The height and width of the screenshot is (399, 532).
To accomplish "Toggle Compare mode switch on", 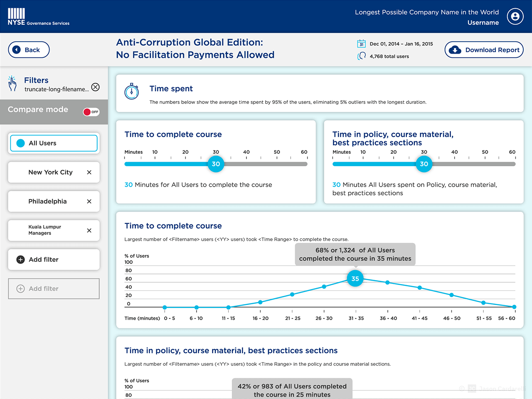I will click(91, 112).
